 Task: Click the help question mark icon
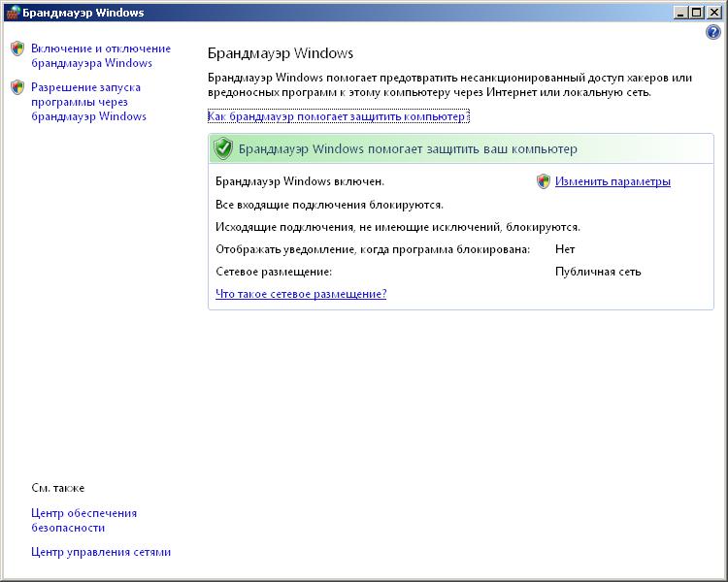(712, 32)
